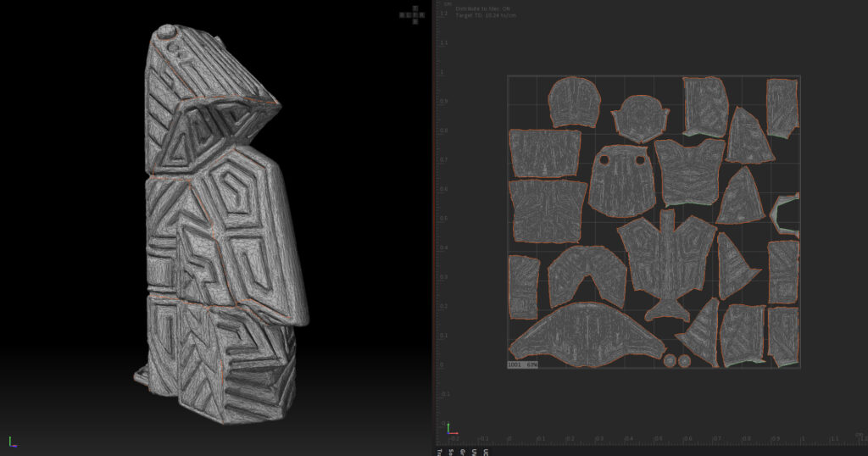The width and height of the screenshot is (868, 456).
Task: Click the 'Target TD: 10.24 tx/cm' text
Action: (486, 15)
